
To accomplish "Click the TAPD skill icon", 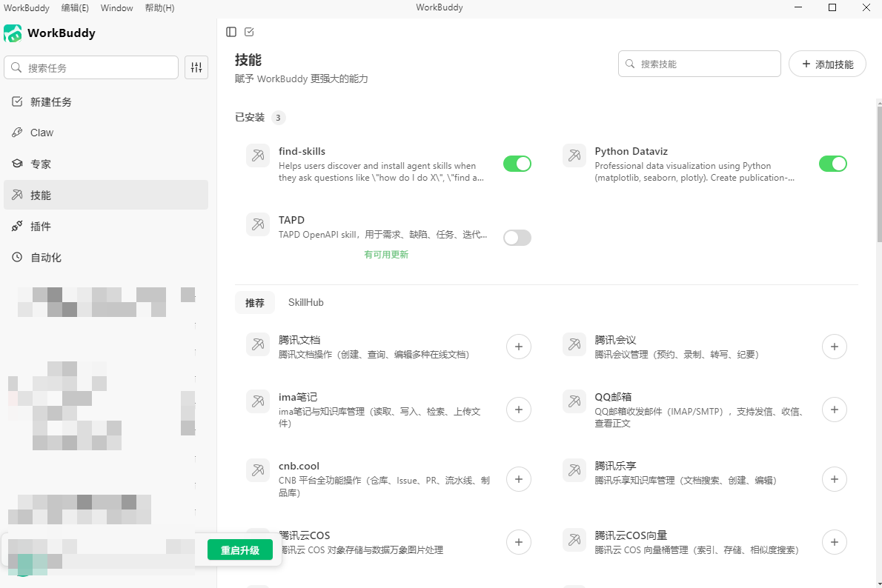I will click(x=258, y=224).
